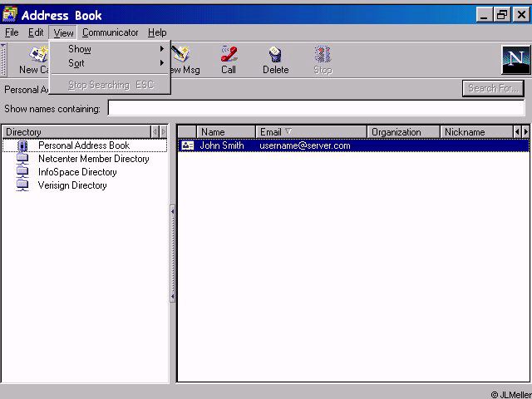This screenshot has height=399, width=532.
Task: Expand the Show submenu
Action: [x=110, y=49]
